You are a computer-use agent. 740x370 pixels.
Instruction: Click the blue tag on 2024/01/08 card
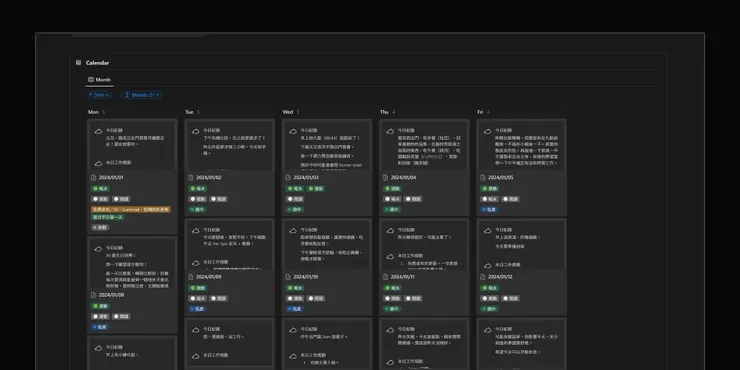click(100, 327)
